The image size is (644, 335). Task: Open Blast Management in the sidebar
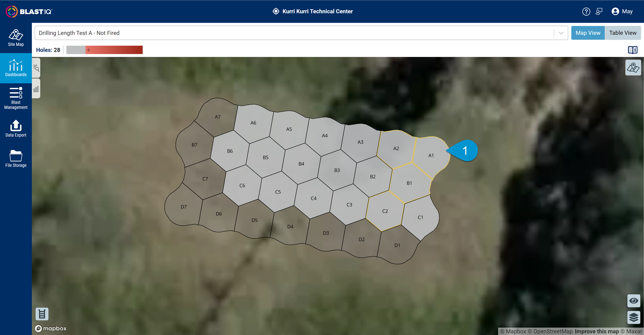(x=16, y=98)
